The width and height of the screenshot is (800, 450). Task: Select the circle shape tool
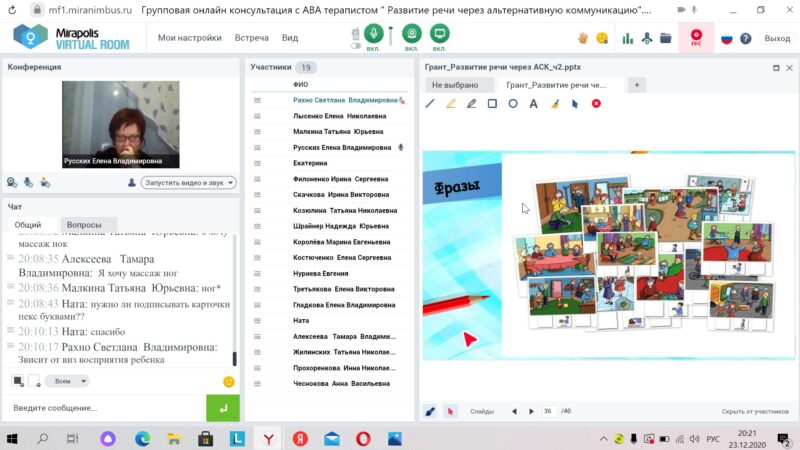point(513,104)
